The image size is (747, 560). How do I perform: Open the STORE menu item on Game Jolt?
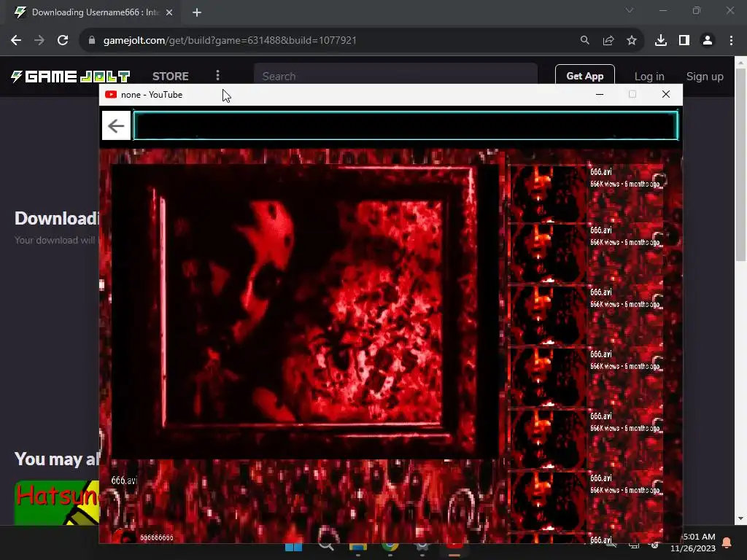point(171,76)
